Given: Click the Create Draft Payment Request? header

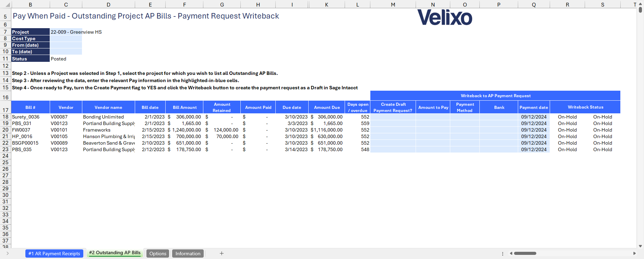Looking at the screenshot, I should (x=393, y=107).
